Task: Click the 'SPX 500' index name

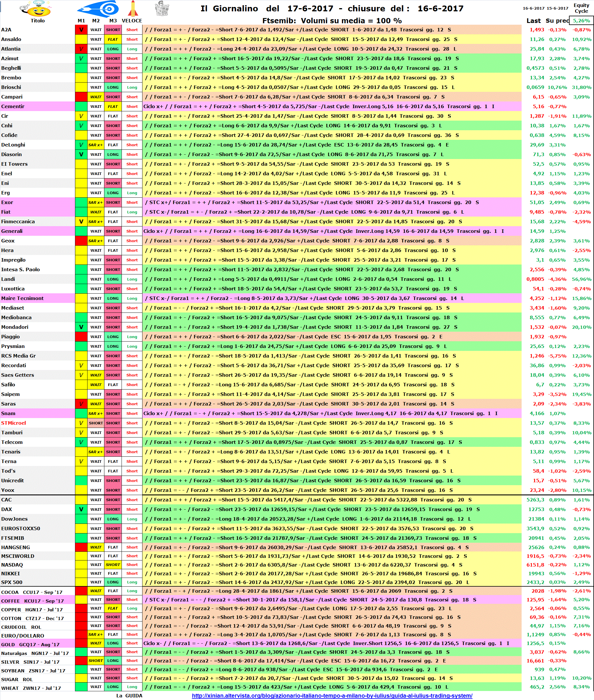Action: pyautogui.click(x=12, y=582)
